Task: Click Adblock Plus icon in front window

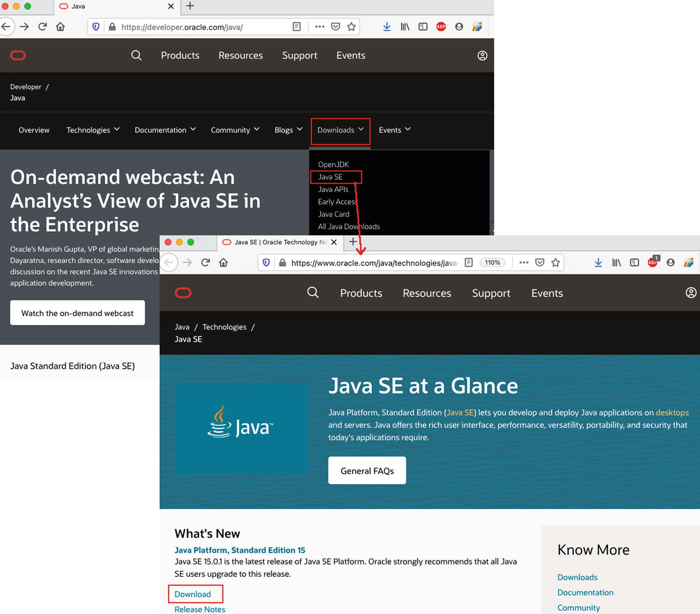Action: (653, 262)
